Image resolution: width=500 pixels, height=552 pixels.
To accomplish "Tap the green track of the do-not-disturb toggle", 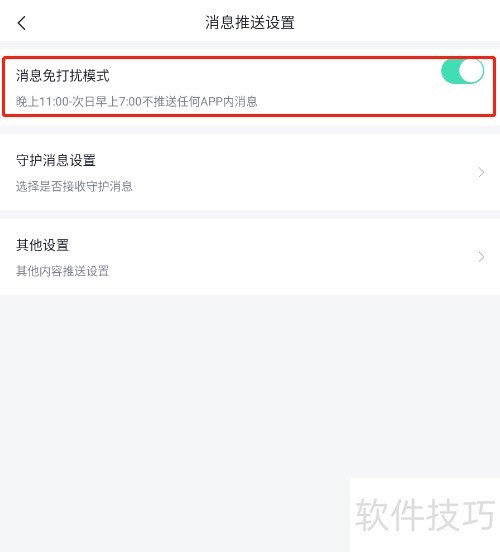I will click(x=450, y=71).
